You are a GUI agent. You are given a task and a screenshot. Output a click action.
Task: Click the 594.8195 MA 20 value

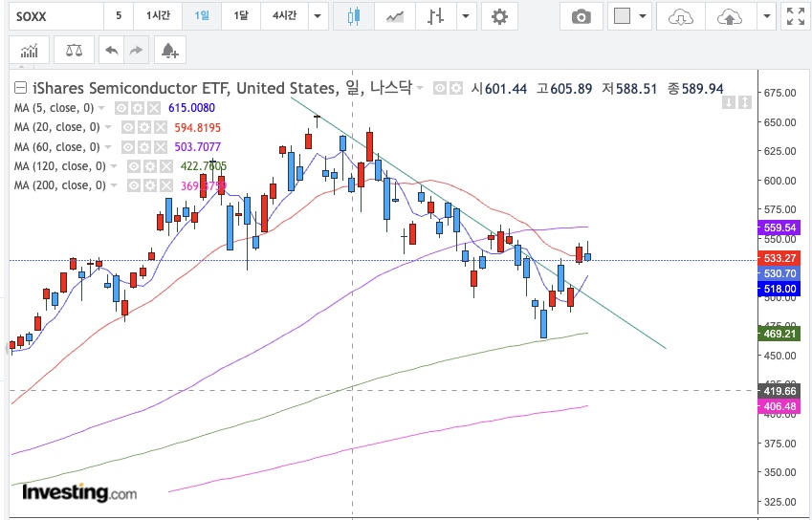[x=197, y=127]
